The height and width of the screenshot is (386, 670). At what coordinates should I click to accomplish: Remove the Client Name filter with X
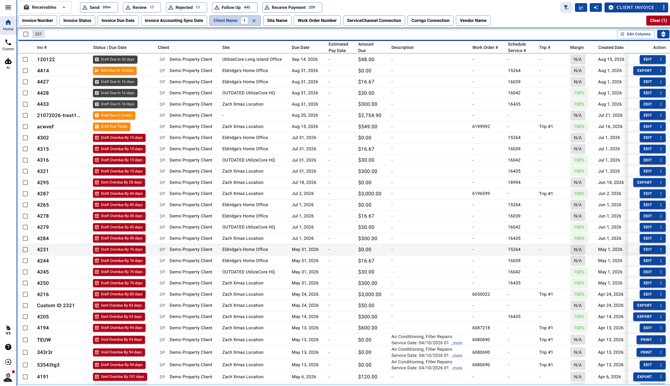[254, 21]
